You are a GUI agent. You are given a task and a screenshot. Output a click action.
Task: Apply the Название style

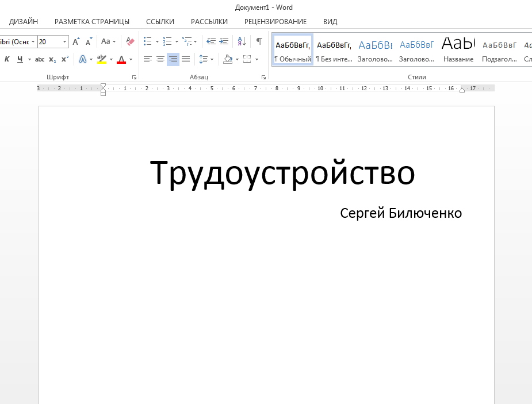(457, 49)
